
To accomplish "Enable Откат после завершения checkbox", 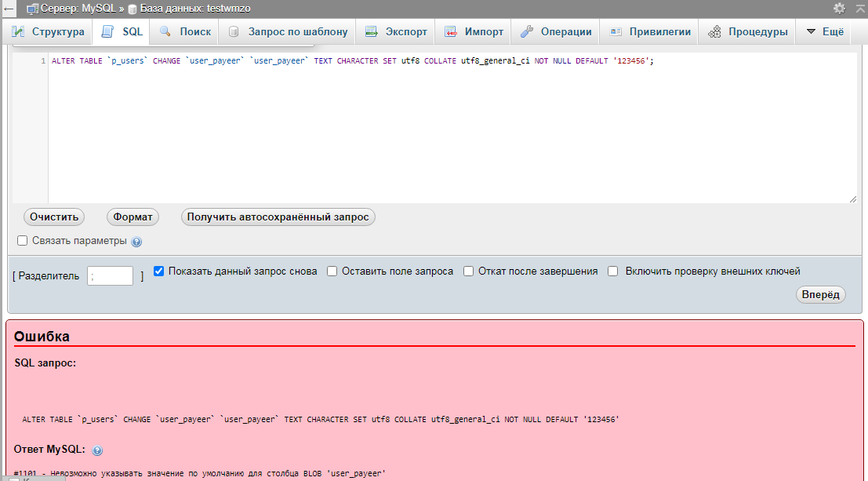I will (468, 271).
